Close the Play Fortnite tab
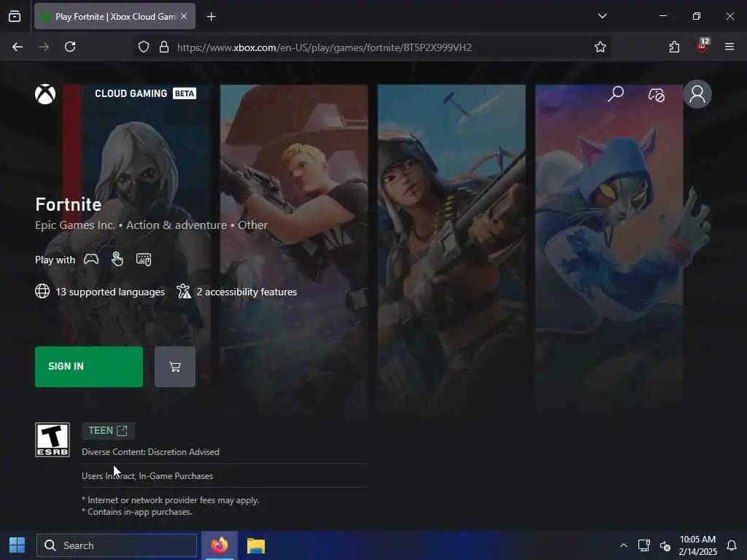 point(184,17)
